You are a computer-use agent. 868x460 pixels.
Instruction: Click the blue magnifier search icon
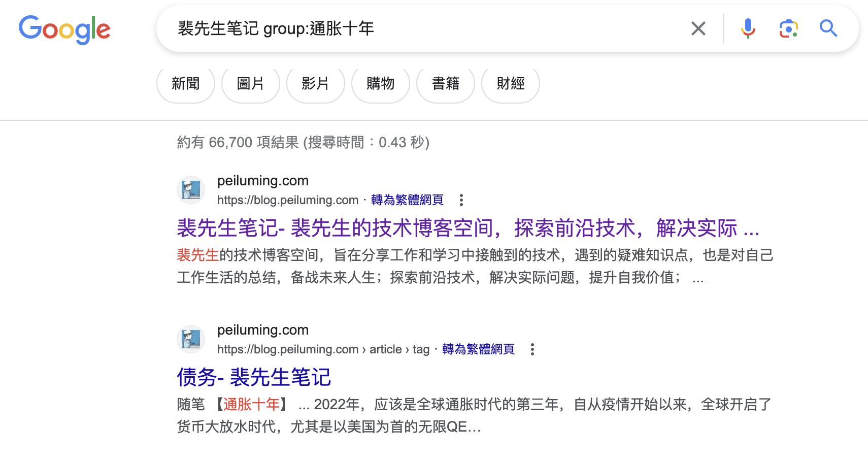828,28
